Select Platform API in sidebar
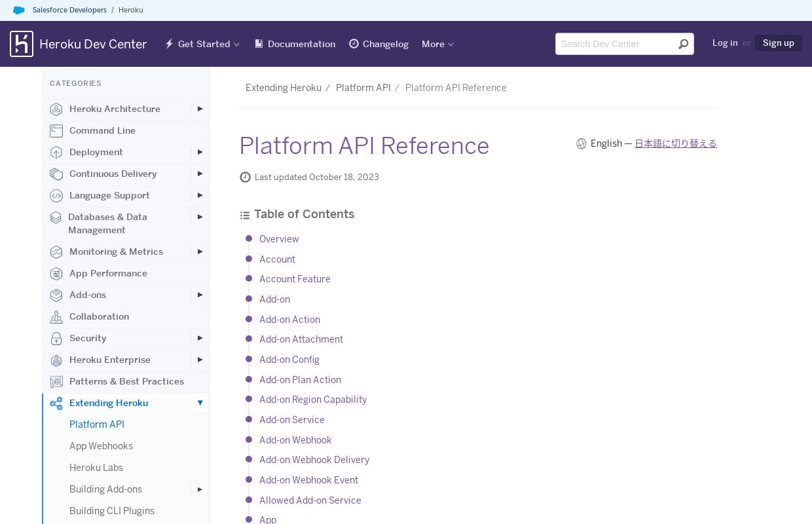 point(97,424)
